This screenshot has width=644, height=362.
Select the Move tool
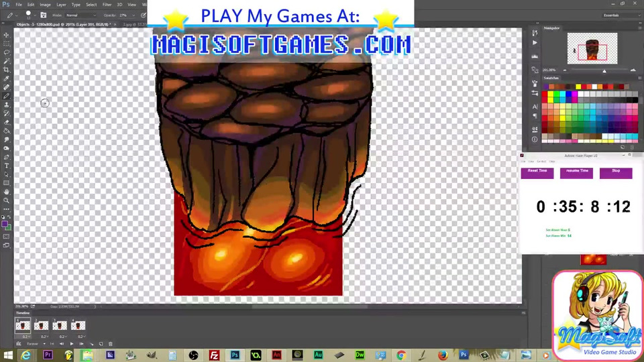6,35
